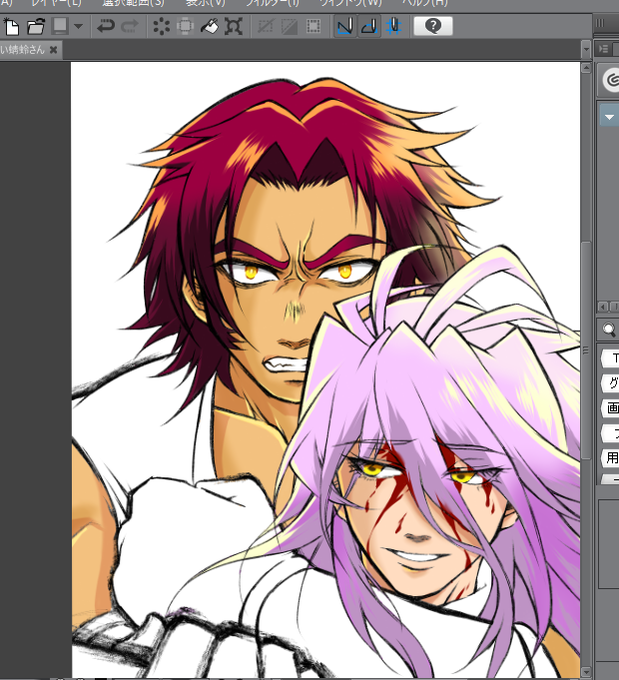Click the greyed-out Save icon
The image size is (619, 680).
tap(60, 26)
